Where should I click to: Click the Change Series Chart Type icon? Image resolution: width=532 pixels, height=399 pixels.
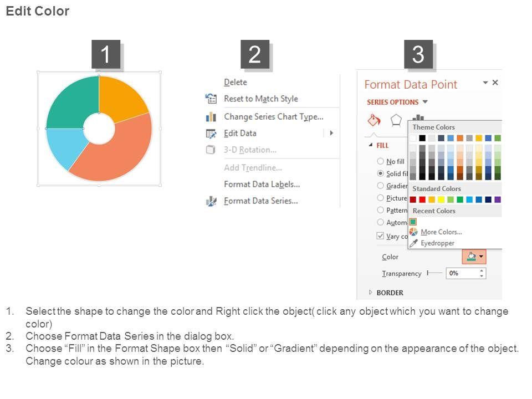point(211,116)
